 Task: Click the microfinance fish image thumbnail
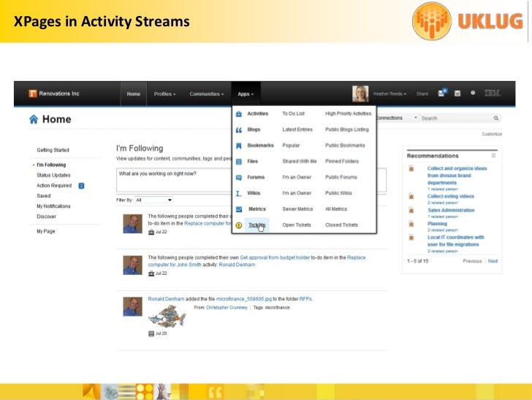[x=167, y=316]
